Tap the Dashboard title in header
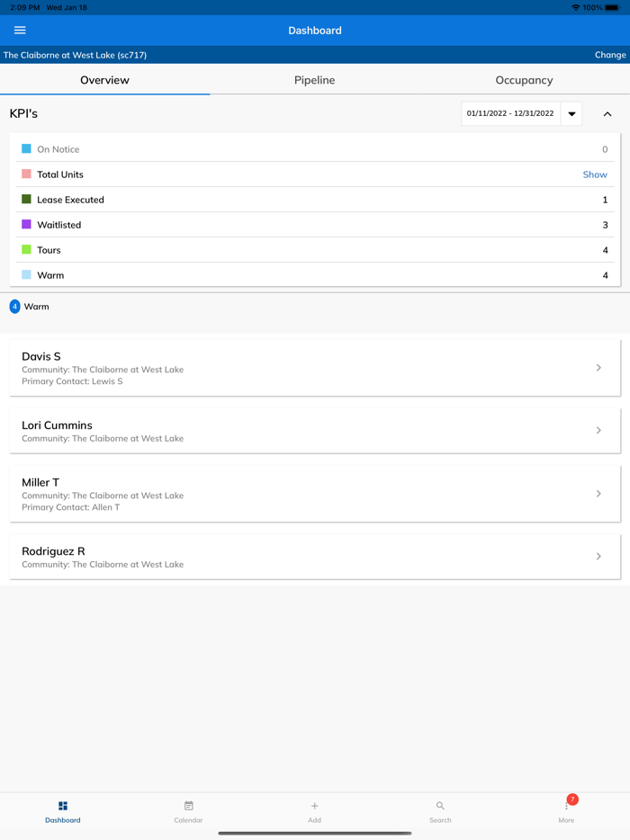This screenshot has width=630, height=840. pyautogui.click(x=315, y=31)
